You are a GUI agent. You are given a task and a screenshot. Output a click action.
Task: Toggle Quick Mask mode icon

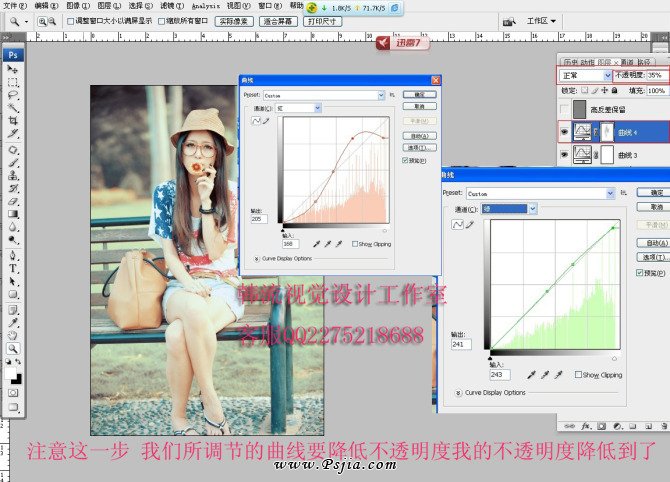point(13,393)
